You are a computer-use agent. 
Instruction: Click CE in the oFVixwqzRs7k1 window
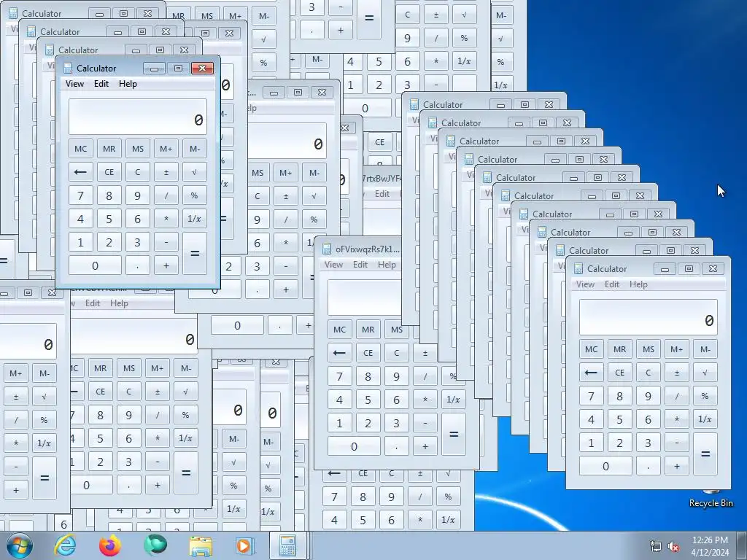click(368, 353)
